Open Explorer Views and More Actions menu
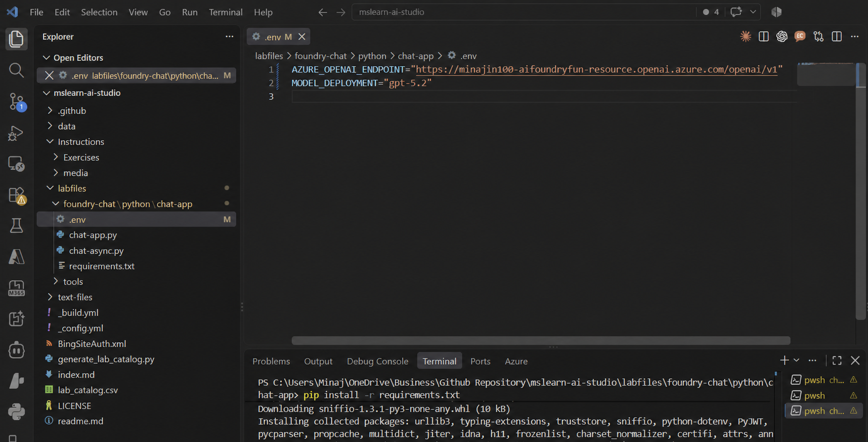Image resolution: width=868 pixels, height=442 pixels. click(229, 37)
